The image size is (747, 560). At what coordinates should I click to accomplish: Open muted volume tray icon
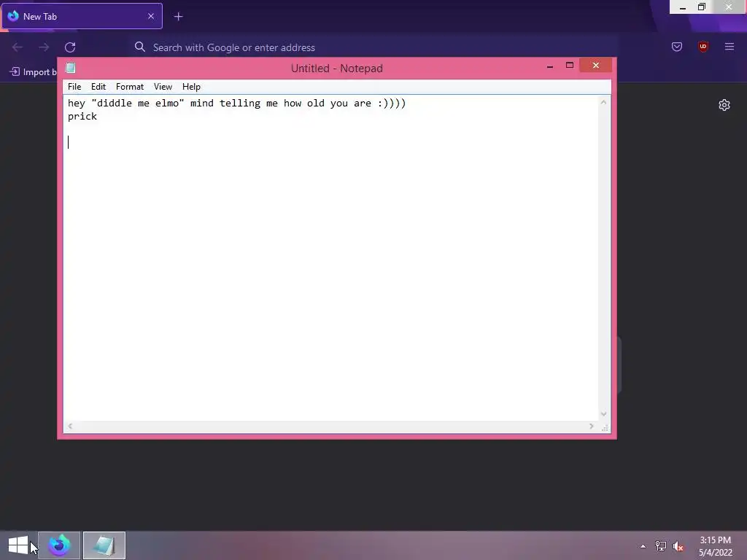point(678,546)
